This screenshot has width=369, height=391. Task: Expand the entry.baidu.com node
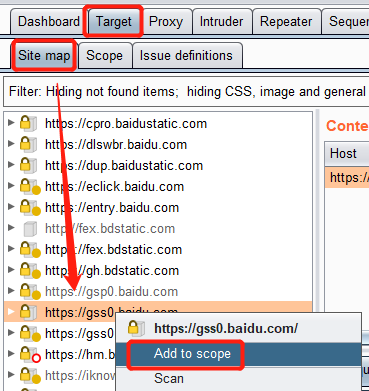click(11, 207)
